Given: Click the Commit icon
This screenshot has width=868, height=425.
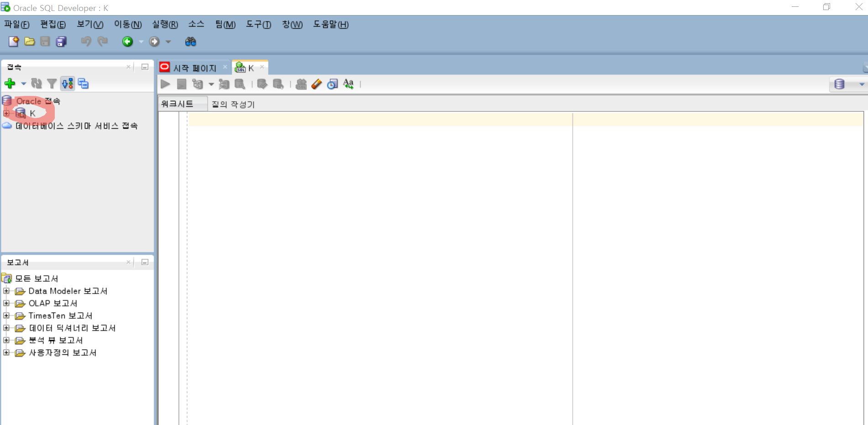Looking at the screenshot, I should click(262, 84).
